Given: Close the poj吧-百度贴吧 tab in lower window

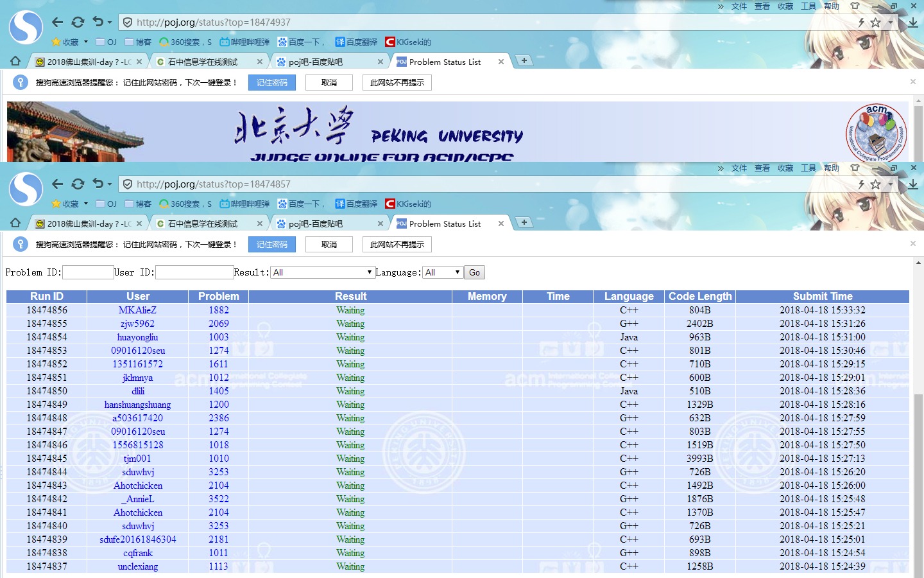Looking at the screenshot, I should [381, 223].
